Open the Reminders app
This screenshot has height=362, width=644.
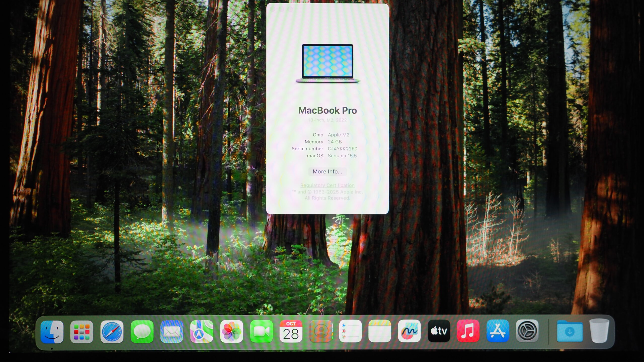[350, 332]
